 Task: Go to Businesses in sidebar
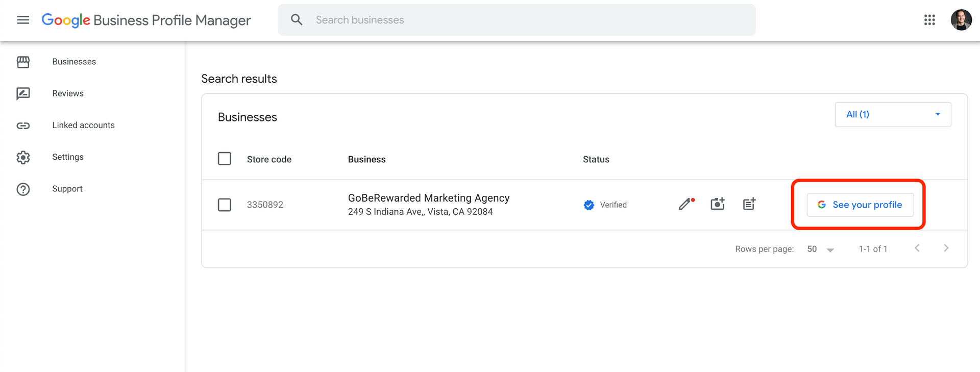[x=74, y=62]
